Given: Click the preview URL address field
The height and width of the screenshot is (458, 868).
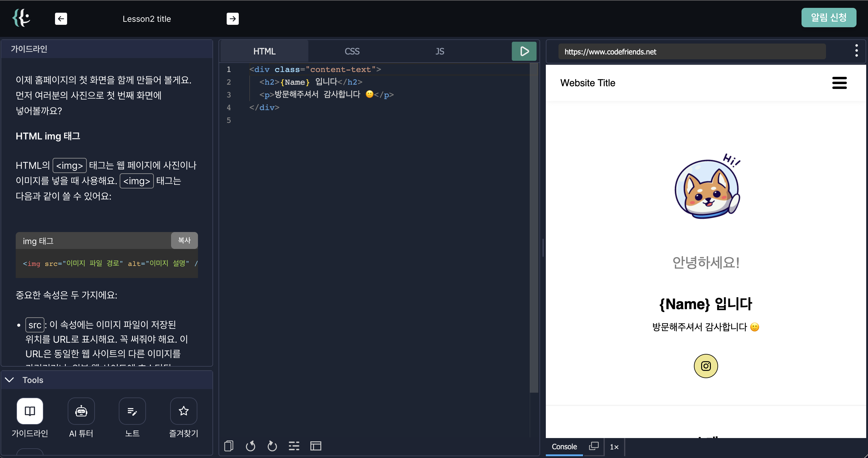Looking at the screenshot, I should click(691, 52).
